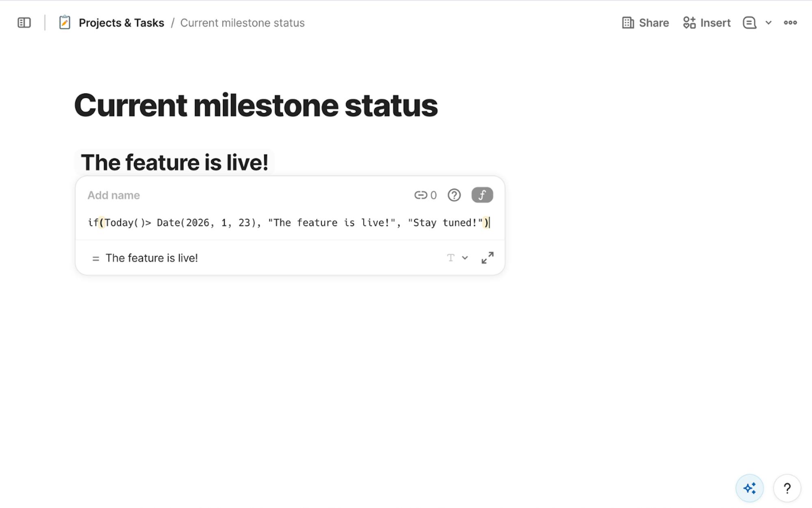This screenshot has height=508, width=812.
Task: Open the three-dot more options menu
Action: (790, 23)
